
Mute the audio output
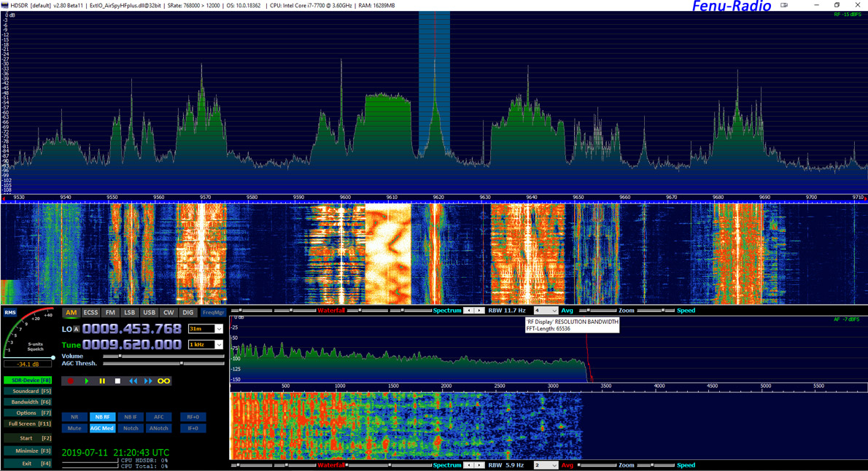[x=74, y=428]
